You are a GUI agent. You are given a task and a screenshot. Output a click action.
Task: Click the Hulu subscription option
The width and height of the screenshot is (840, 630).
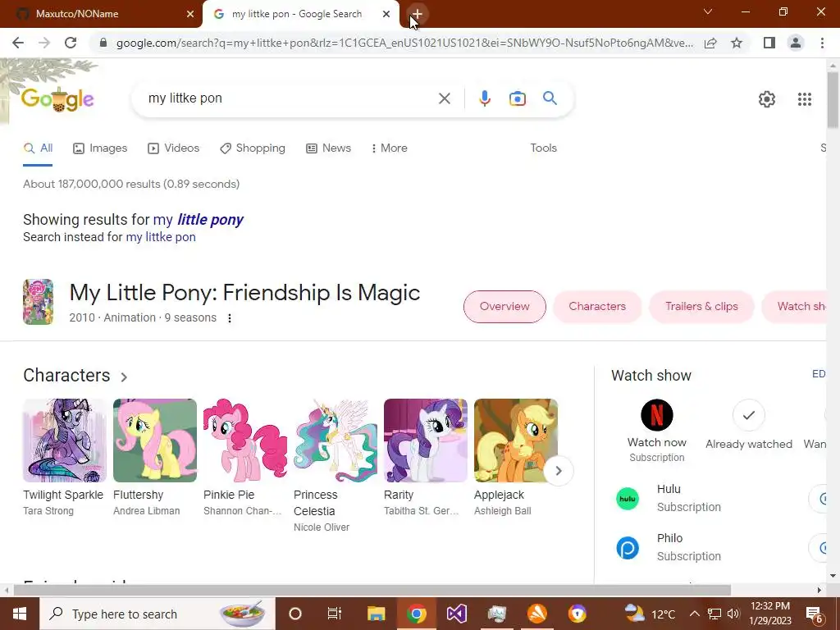pyautogui.click(x=719, y=498)
